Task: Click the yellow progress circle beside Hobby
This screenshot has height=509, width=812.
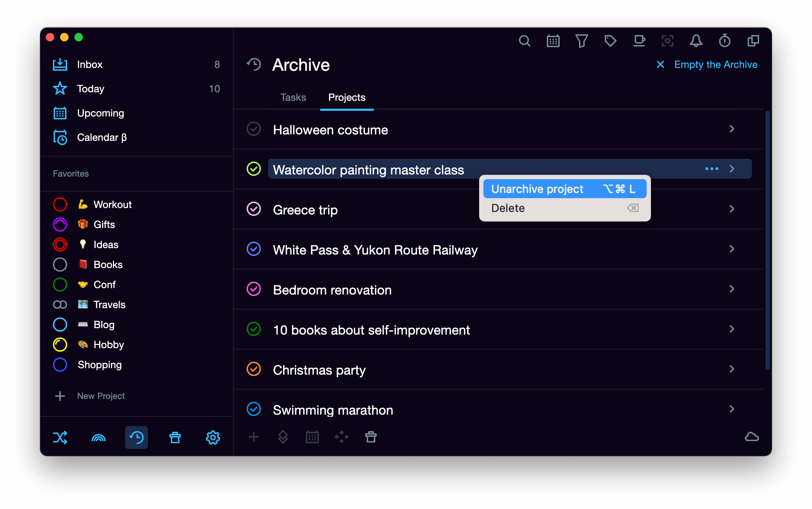Action: pyautogui.click(x=60, y=345)
